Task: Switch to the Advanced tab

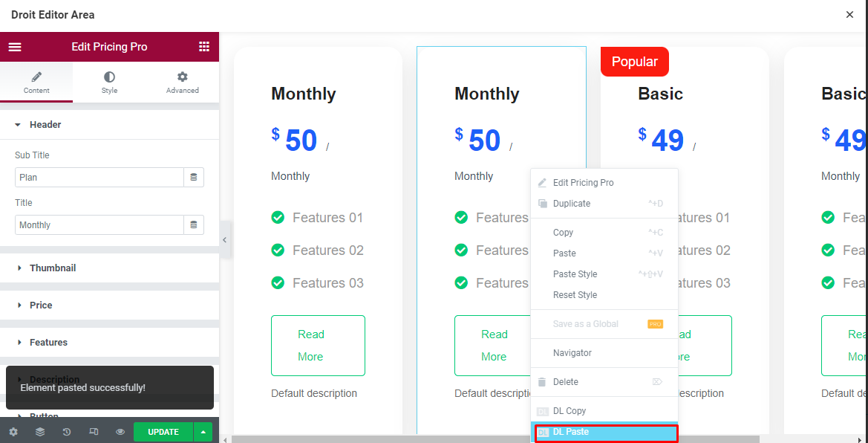Action: 182,82
